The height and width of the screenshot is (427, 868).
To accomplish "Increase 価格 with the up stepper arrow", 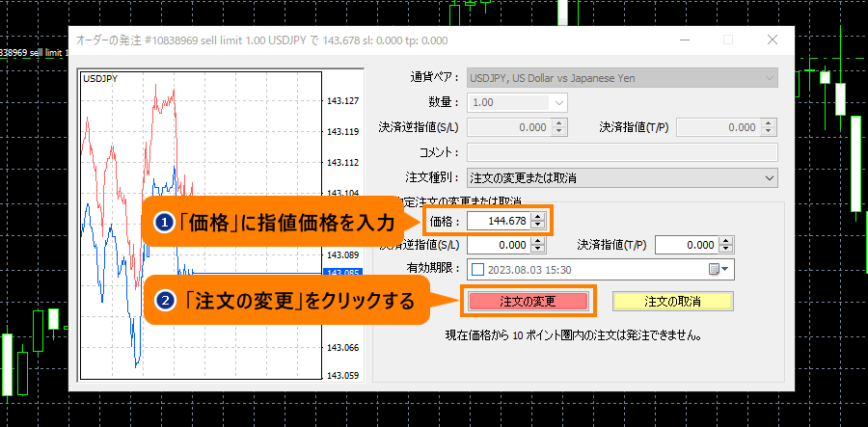I will point(537,218).
